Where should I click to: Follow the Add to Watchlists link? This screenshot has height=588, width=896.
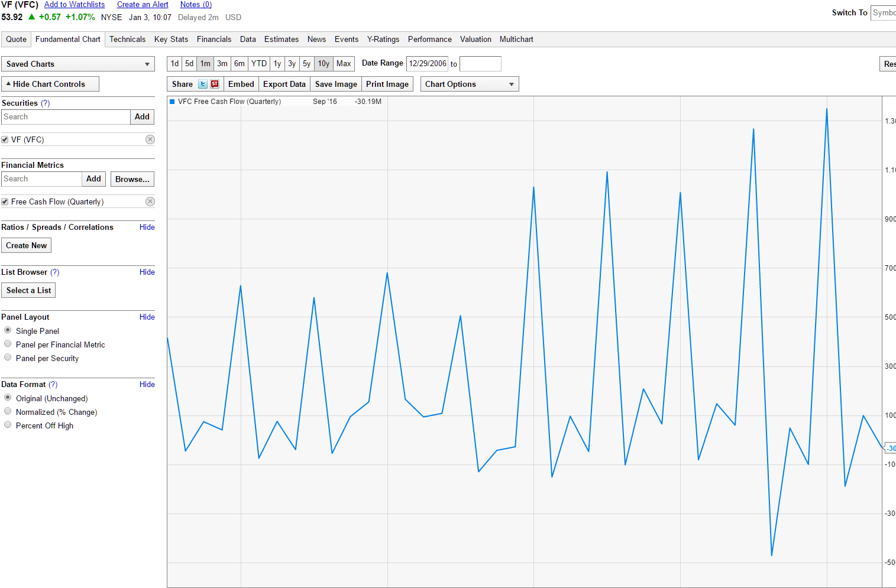[75, 4]
